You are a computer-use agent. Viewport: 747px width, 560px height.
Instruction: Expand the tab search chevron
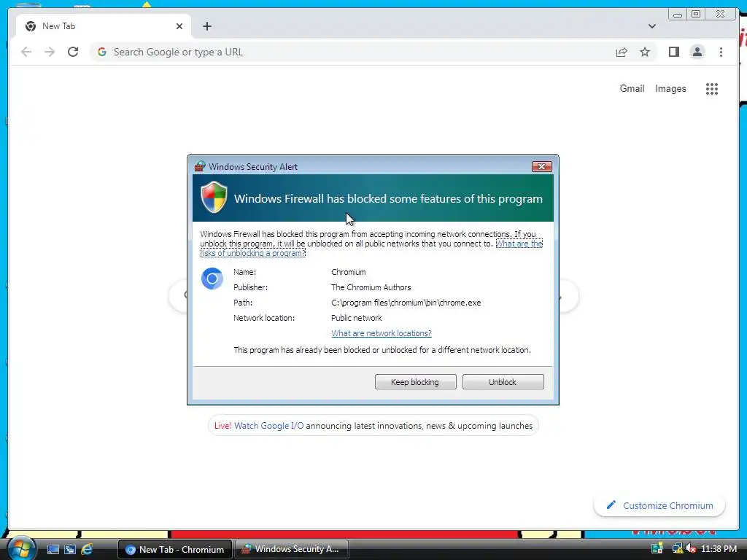651,26
